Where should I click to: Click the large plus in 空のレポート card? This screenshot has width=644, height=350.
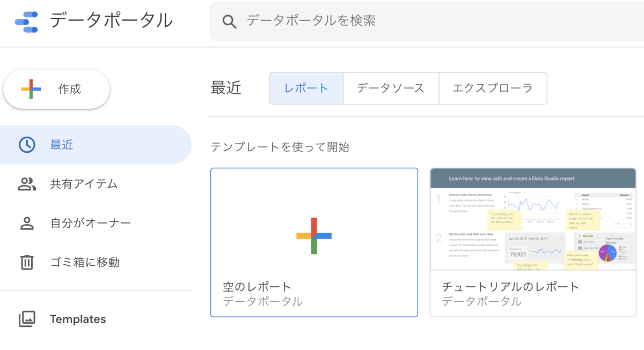[x=314, y=236]
